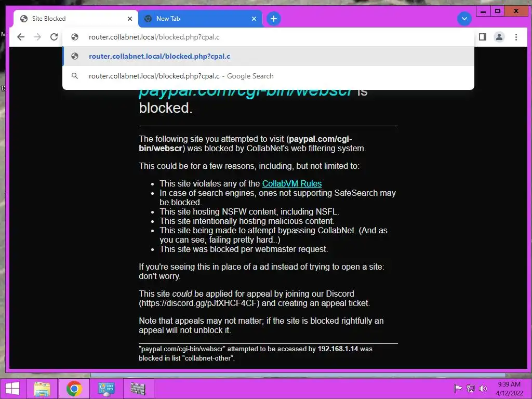Screen dimensions: 532x399
Task: Open the CollabVM Rules link
Action: coord(292,183)
